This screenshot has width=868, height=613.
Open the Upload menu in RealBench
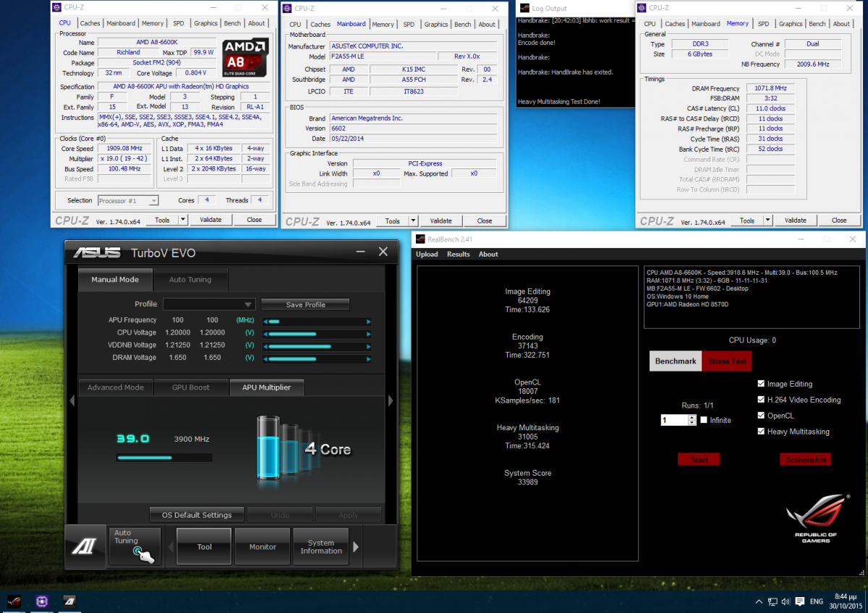[427, 254]
